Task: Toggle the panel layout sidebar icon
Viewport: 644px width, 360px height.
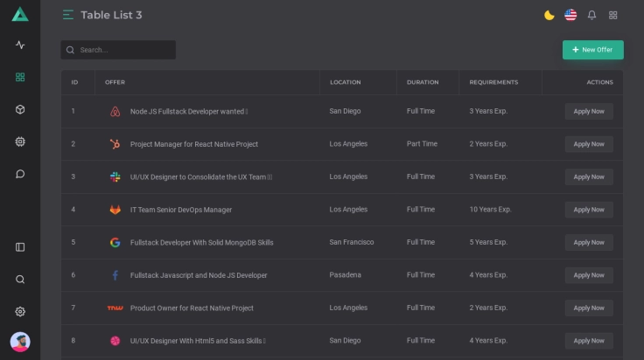Action: point(20,247)
